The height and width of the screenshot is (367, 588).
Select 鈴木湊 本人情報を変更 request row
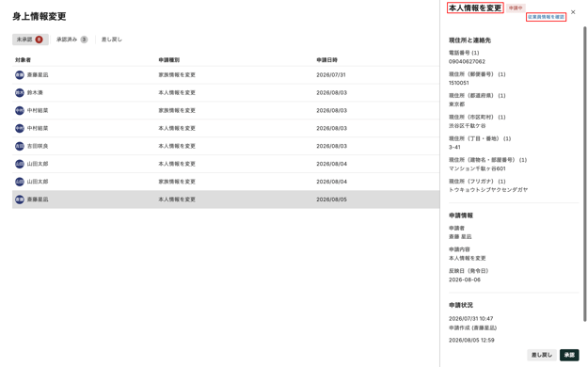pyautogui.click(x=226, y=92)
